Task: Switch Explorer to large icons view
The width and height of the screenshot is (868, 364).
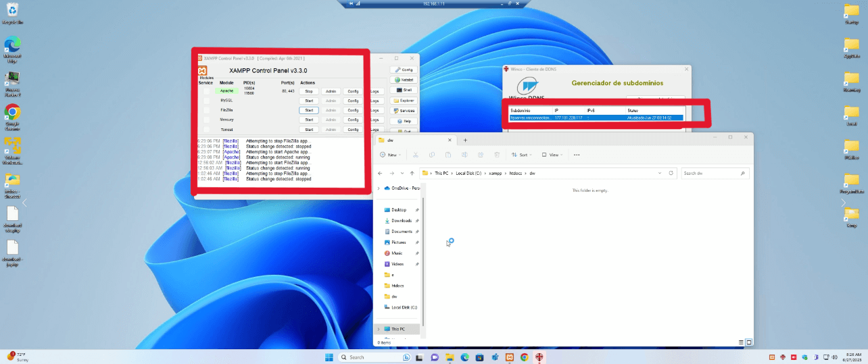Action: [748, 342]
